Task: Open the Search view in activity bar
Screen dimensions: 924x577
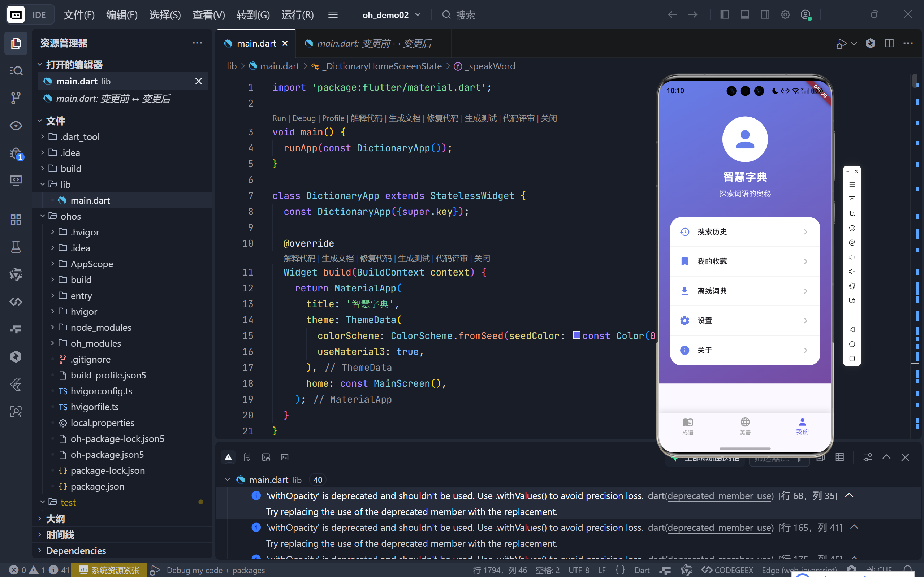Action: pyautogui.click(x=16, y=71)
